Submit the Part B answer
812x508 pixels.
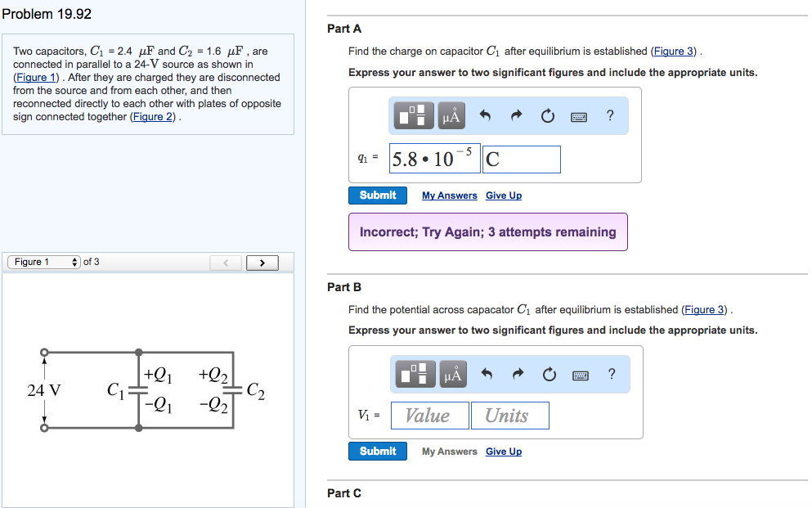378,451
